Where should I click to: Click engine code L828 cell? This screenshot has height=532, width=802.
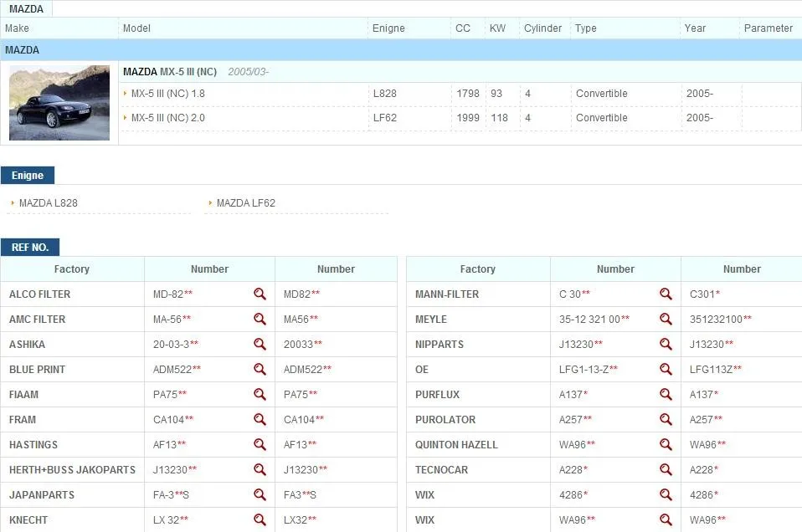384,94
